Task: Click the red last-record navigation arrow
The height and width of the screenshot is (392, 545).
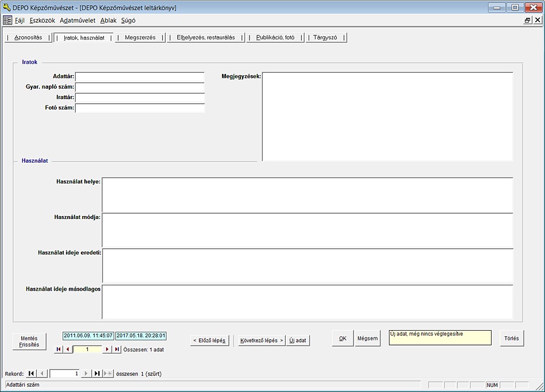Action: click(x=116, y=349)
